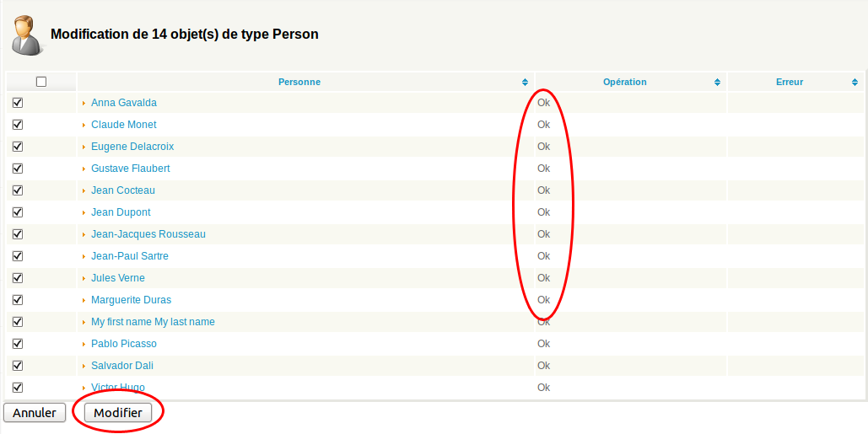Expand the arrow next to Jules Verne
The width and height of the screenshot is (868, 434).
(84, 278)
